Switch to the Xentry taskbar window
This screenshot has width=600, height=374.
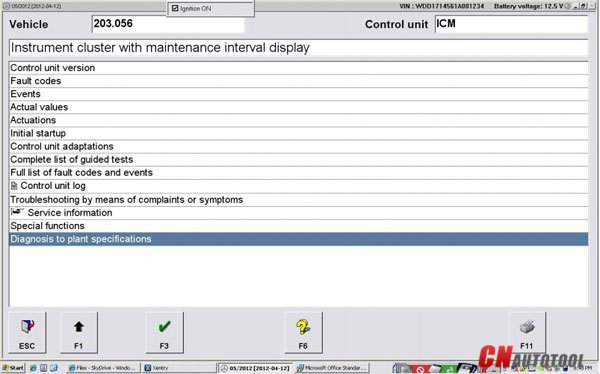[179, 368]
